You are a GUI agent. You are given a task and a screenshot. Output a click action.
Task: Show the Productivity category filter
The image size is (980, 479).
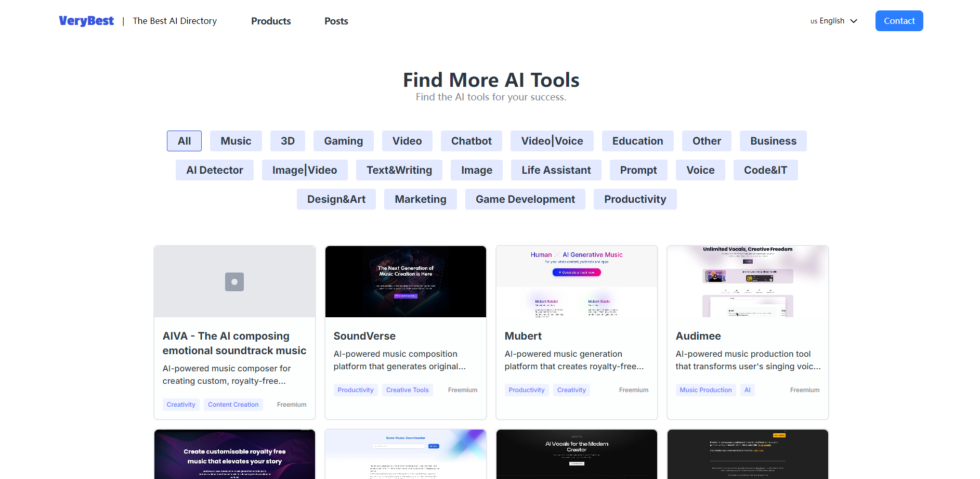(635, 199)
